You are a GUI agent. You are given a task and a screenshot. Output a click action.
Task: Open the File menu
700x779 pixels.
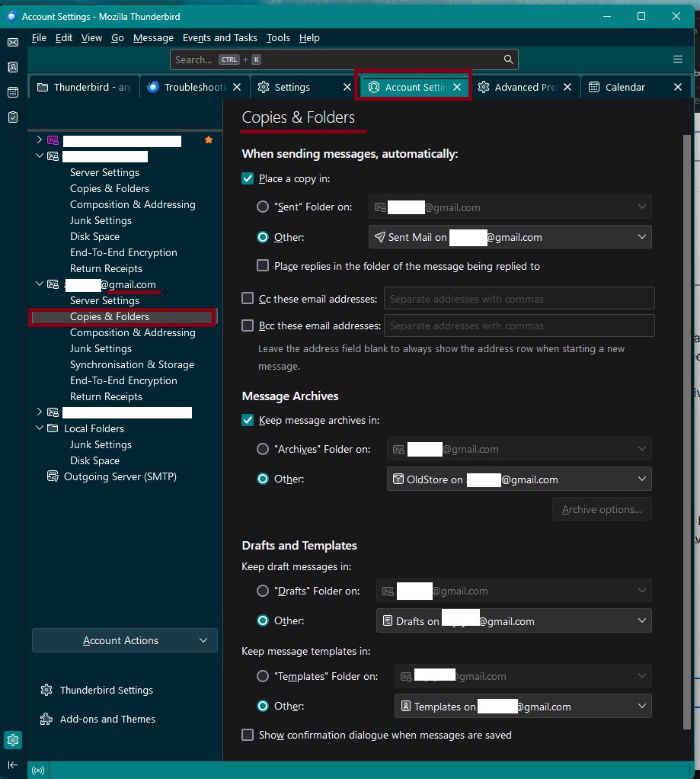coord(39,38)
